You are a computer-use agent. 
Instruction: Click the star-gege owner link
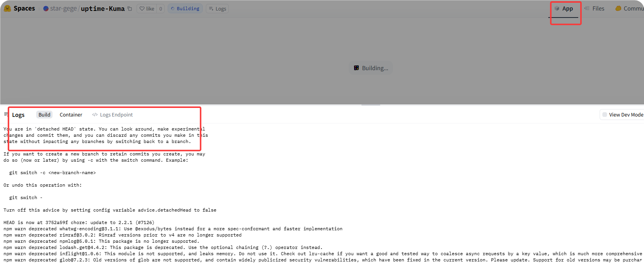(63, 9)
